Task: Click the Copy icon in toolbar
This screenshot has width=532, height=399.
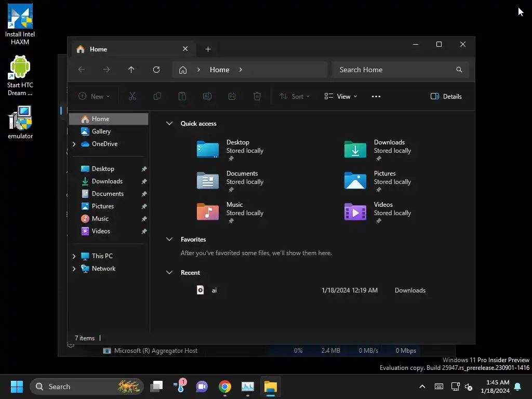Action: [x=157, y=96]
